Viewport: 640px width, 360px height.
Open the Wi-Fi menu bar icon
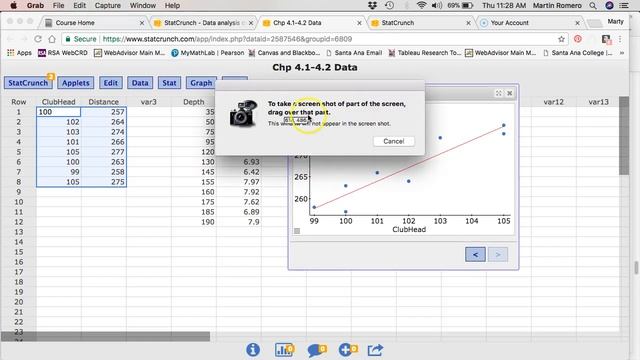tap(422, 5)
